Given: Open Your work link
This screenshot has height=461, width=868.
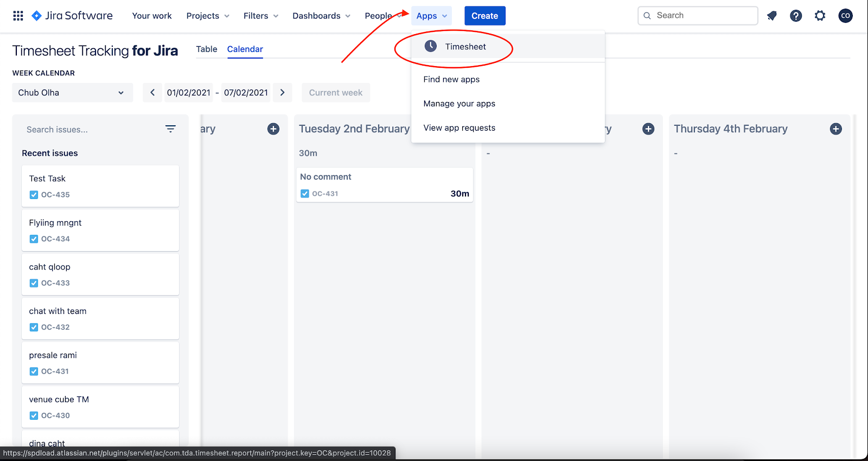Looking at the screenshot, I should click(x=152, y=16).
